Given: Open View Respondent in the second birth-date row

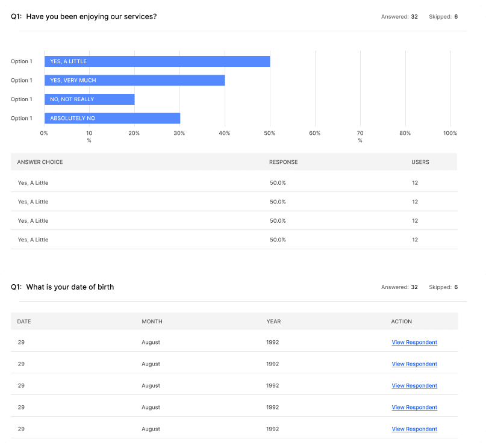Looking at the screenshot, I should pos(414,364).
